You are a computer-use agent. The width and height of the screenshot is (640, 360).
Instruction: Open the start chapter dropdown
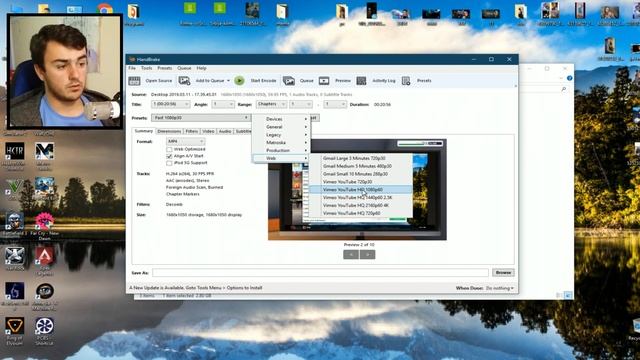301,104
